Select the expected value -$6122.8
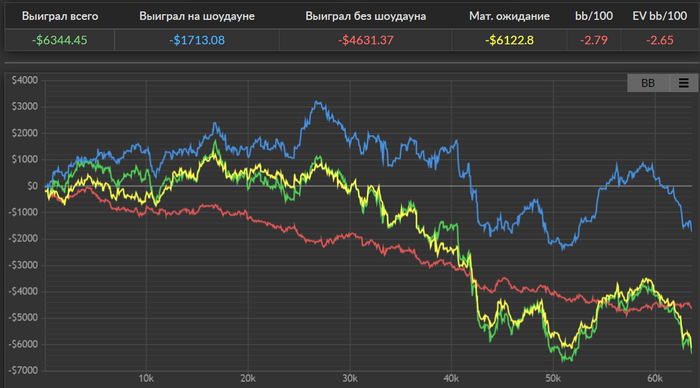The image size is (700, 388). tap(509, 40)
